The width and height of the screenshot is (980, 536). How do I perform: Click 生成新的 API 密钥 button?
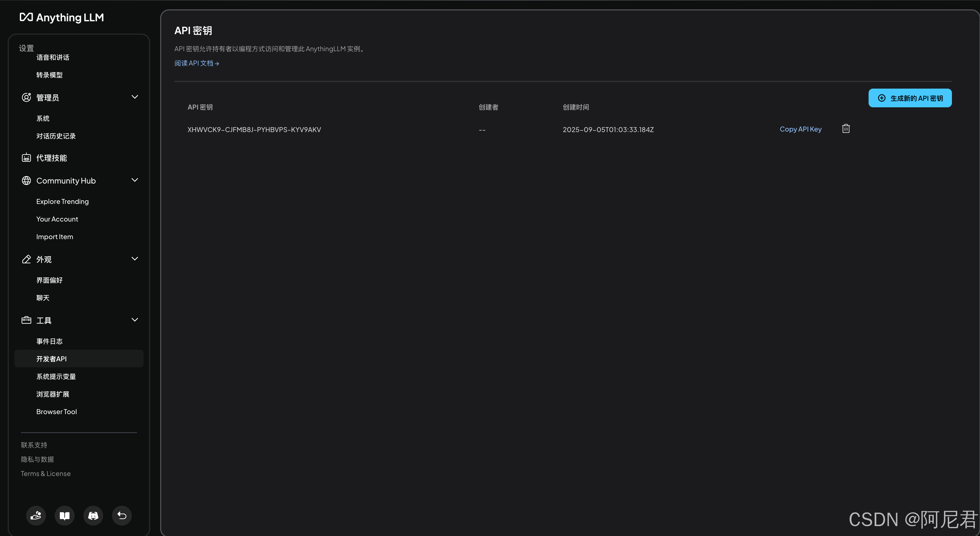click(x=910, y=98)
